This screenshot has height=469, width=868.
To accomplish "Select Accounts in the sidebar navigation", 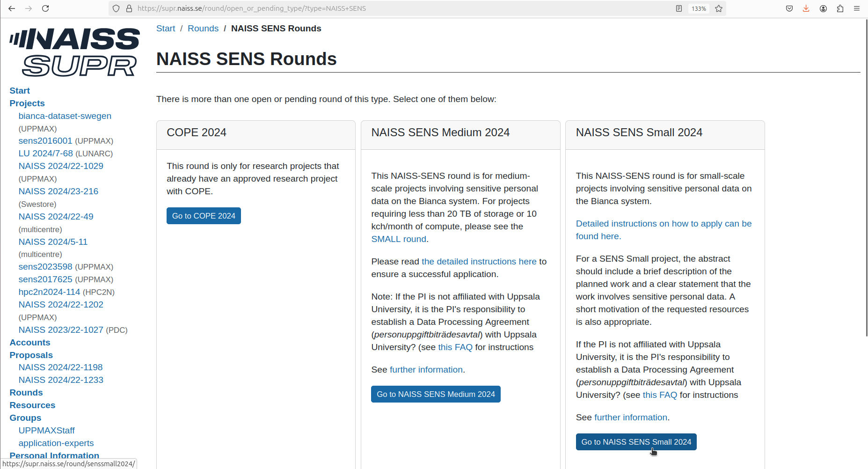I will pyautogui.click(x=29, y=342).
